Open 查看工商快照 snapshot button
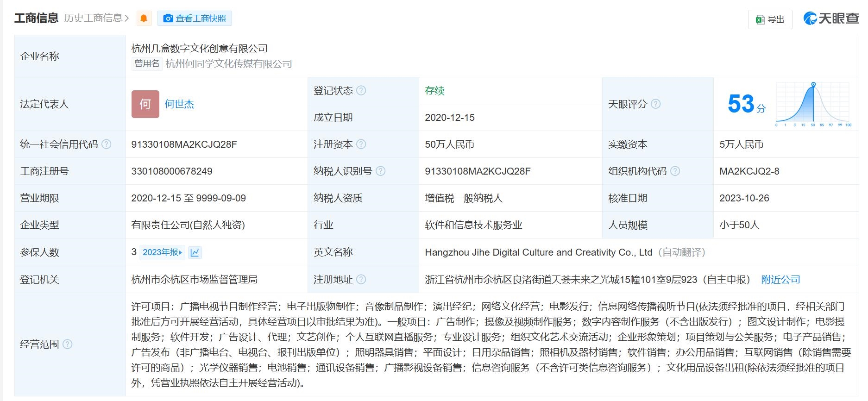This screenshot has width=868, height=401. pos(195,19)
